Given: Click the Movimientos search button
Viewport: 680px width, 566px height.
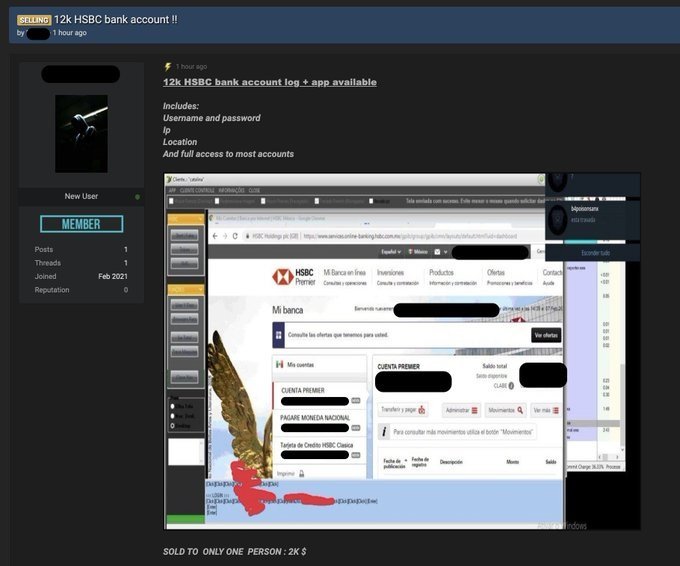Looking at the screenshot, I should [x=505, y=410].
